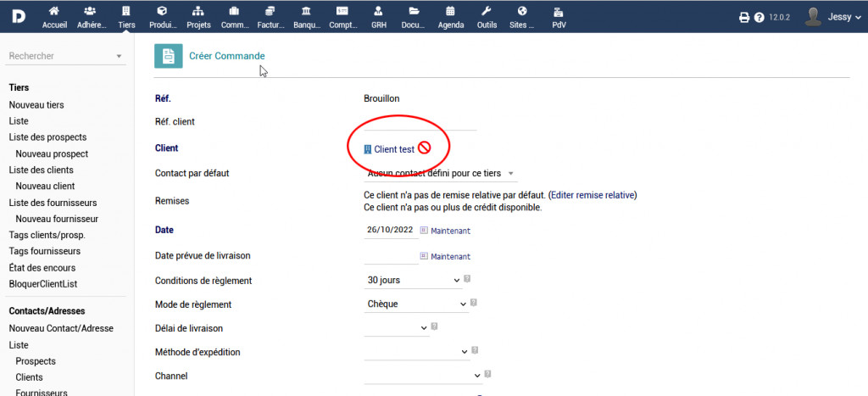Click the Dolibarr logo icon
868x396 pixels.
point(18,16)
